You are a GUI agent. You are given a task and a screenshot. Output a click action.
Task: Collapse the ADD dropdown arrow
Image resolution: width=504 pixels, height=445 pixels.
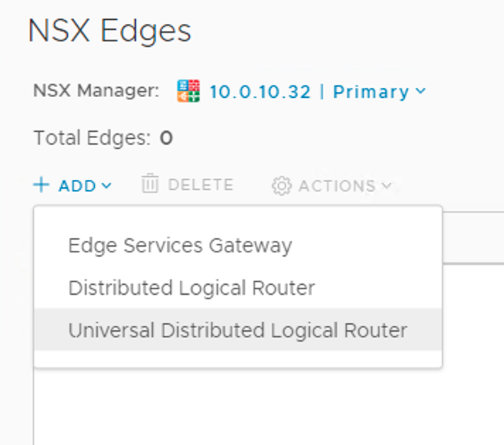pyautogui.click(x=107, y=186)
